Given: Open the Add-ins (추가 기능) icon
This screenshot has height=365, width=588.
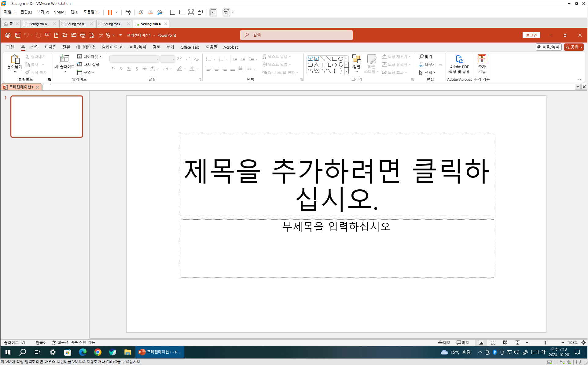Looking at the screenshot, I should click(x=482, y=59).
